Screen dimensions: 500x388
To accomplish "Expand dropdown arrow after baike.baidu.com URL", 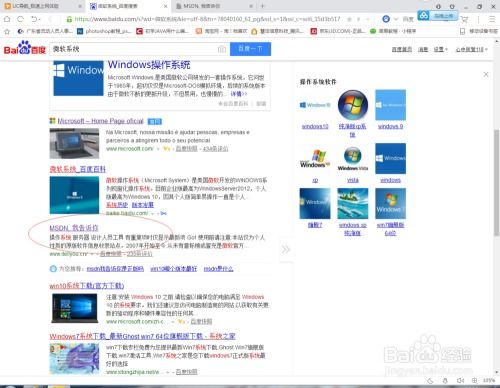I will click(152, 213).
